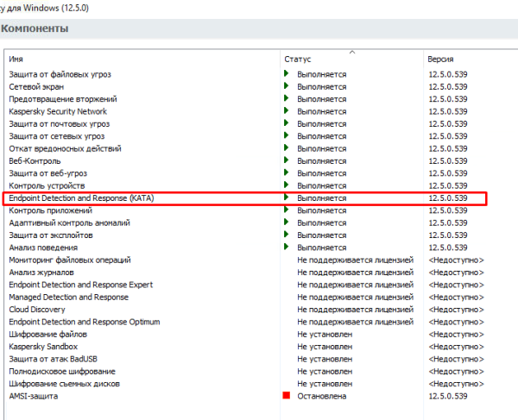518x420 pixels.
Task: Select the Сетевой экран component name
Action: pos(36,87)
